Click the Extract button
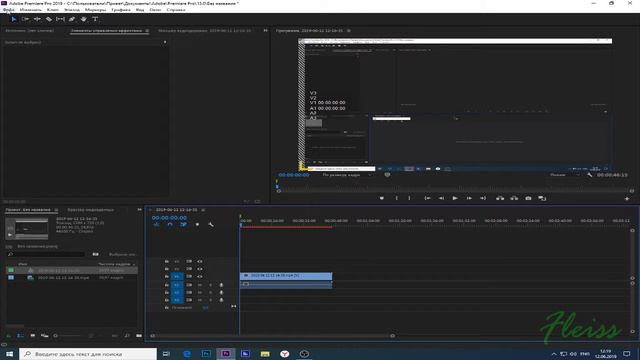This screenshot has height=360, width=640. click(x=514, y=198)
